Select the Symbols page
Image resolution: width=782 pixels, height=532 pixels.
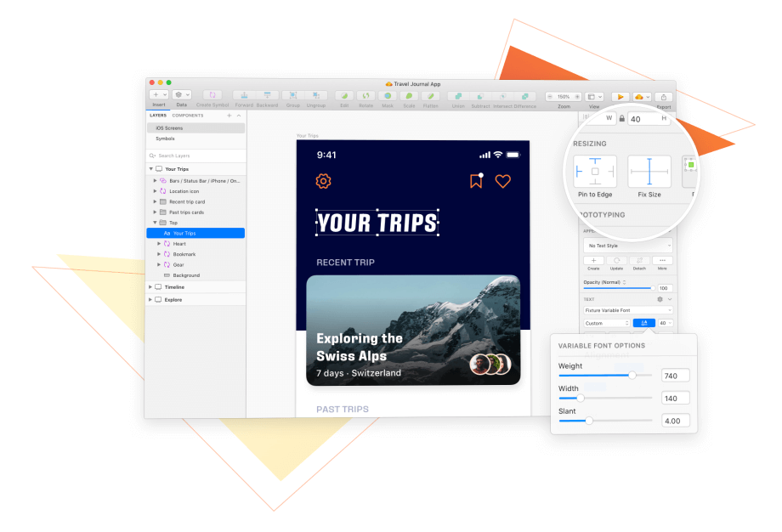196,139
